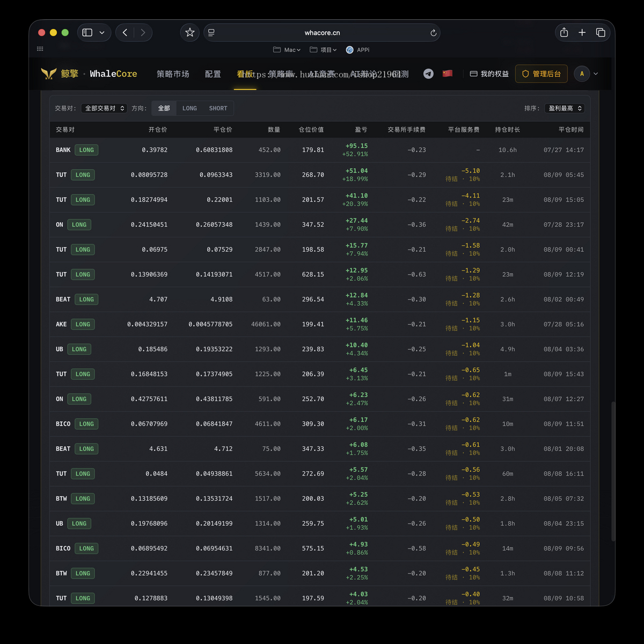This screenshot has width=644, height=644.
Task: Expand the 项目 bookmarks folder
Action: tap(323, 50)
